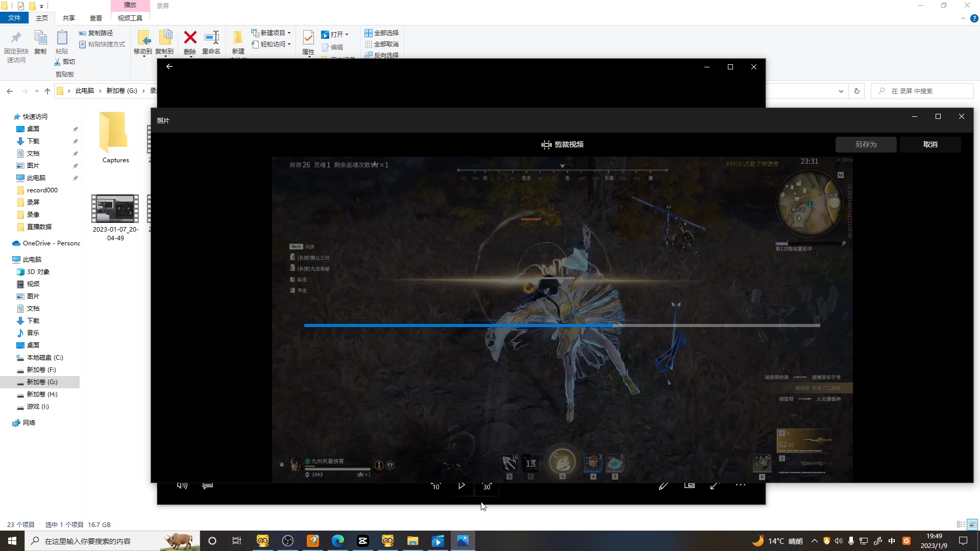Viewport: 980px width, 551px height.
Task: Open the Captures folder
Action: [x=115, y=138]
